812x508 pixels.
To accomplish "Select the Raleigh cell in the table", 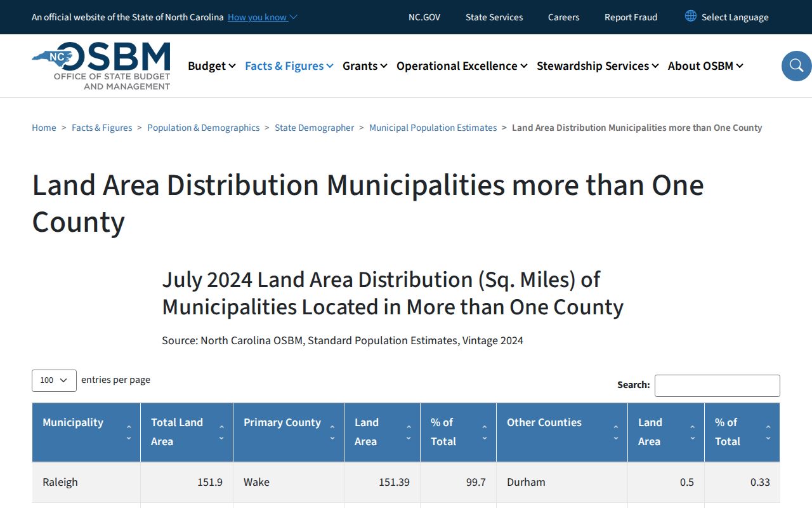I will (x=86, y=482).
